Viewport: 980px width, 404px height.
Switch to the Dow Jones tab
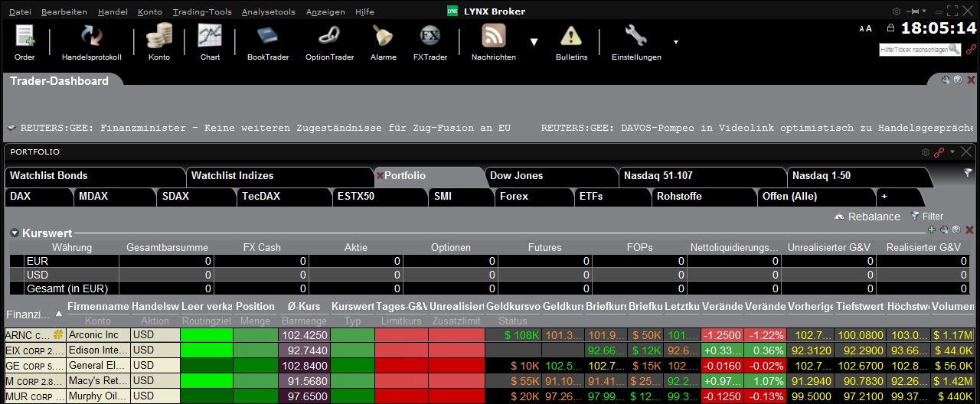click(516, 175)
